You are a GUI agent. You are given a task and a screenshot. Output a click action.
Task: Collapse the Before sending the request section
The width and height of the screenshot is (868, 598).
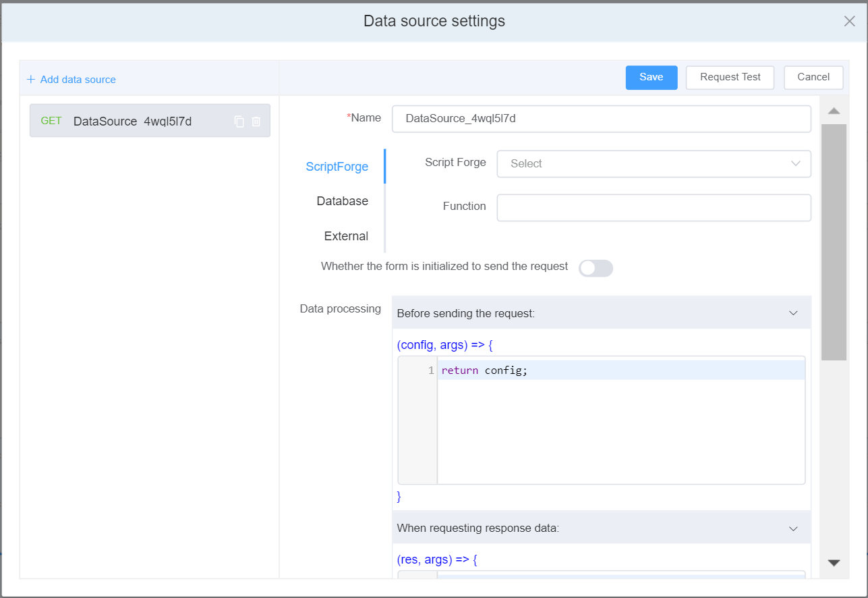(x=793, y=313)
